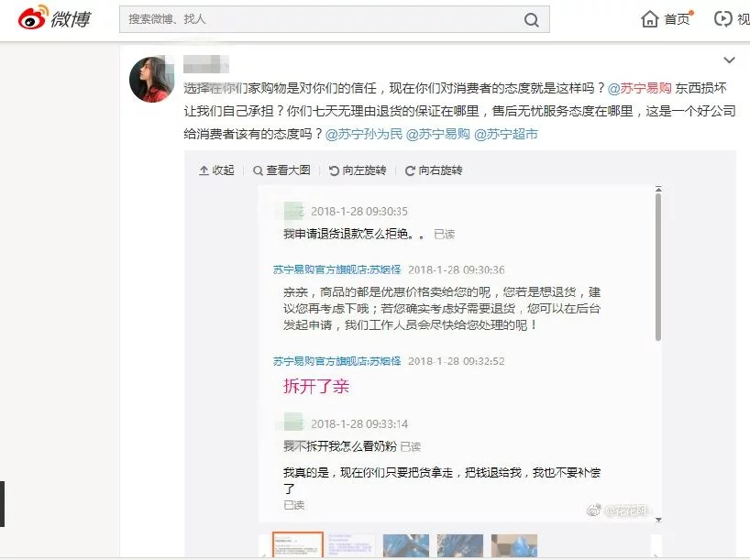Open the @苏宁超市 mention link

click(x=505, y=134)
